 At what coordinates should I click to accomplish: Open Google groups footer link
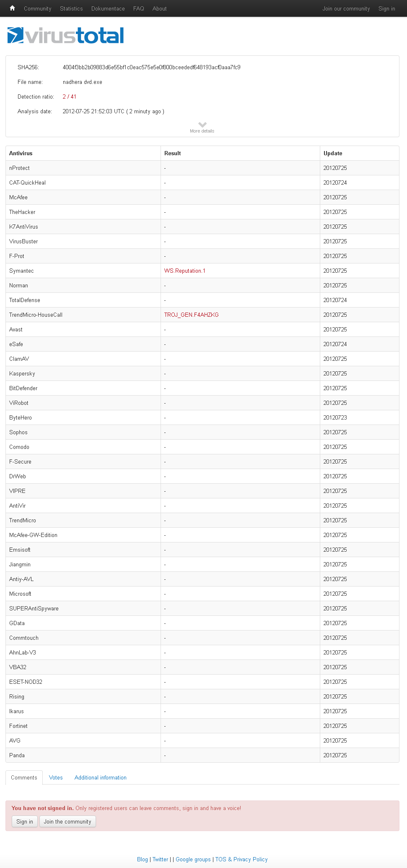tap(193, 859)
